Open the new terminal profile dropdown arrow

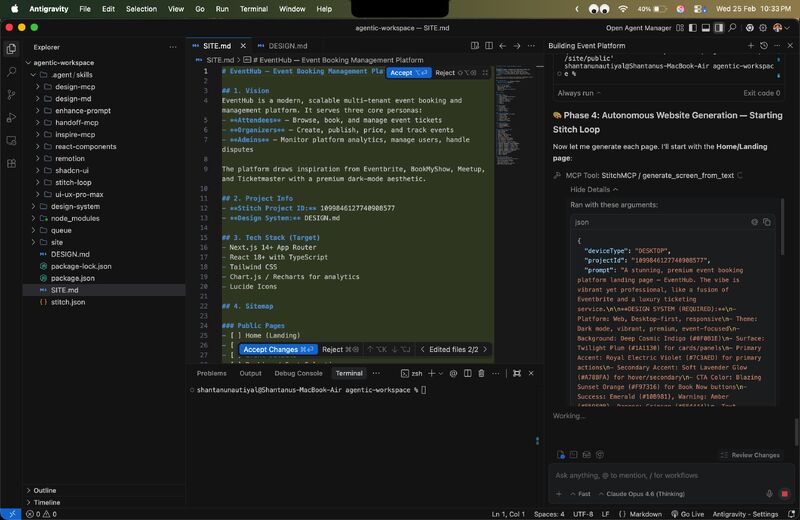pyautogui.click(x=441, y=374)
